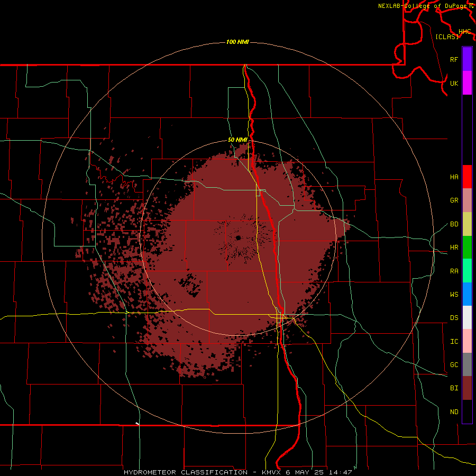The width and height of the screenshot is (476, 476).
Task: Click the ND legend label
Action: coord(454,412)
